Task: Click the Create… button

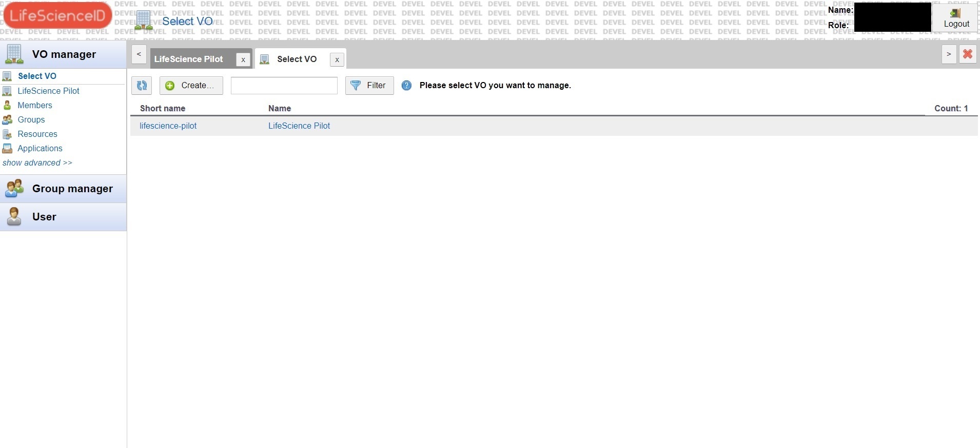Action: [x=191, y=86]
